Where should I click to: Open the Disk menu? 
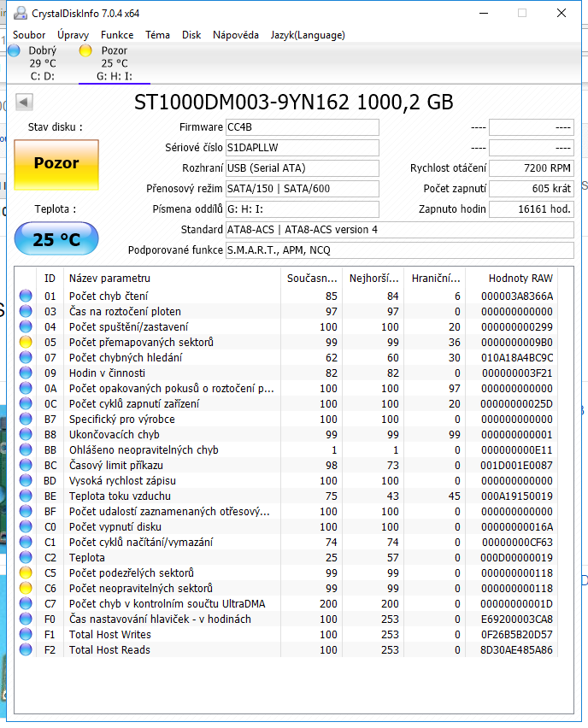(x=191, y=35)
